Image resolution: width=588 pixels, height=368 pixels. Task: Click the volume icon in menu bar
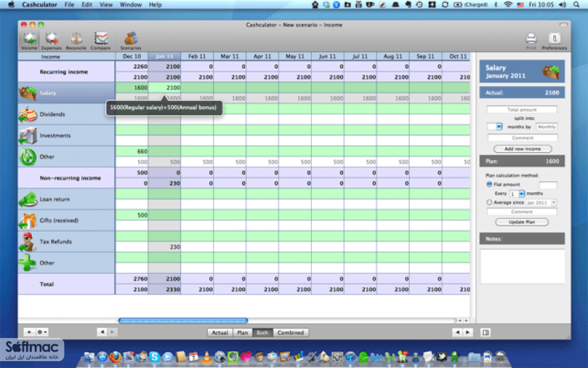click(x=563, y=5)
